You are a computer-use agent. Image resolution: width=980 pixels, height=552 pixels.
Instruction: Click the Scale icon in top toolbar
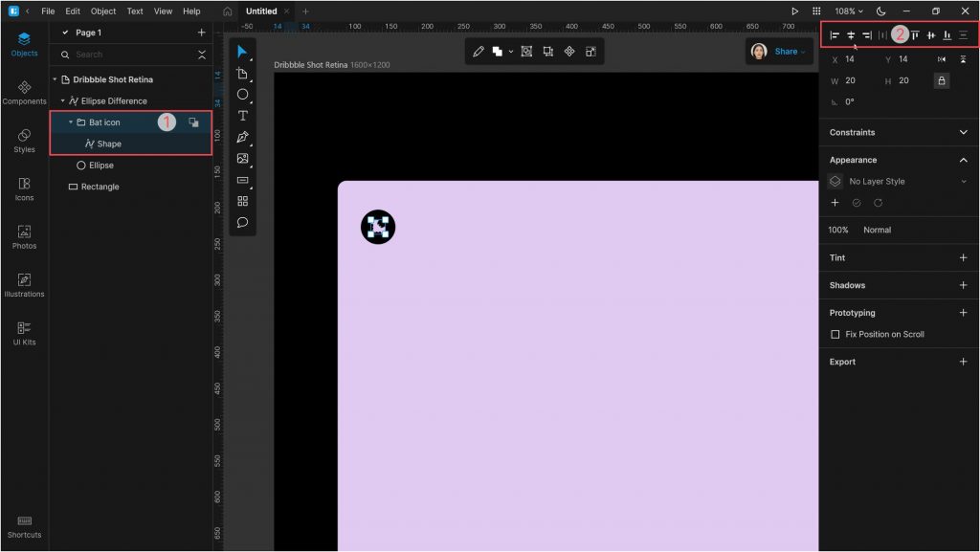[548, 52]
